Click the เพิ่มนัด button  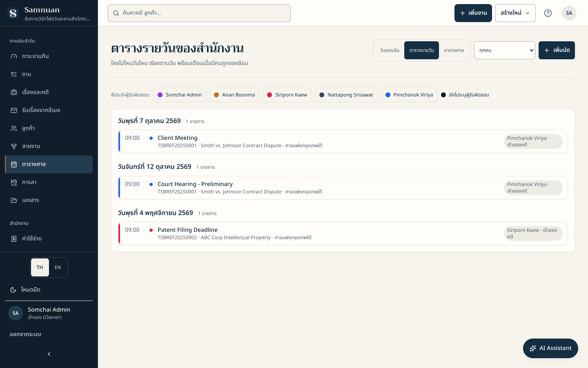point(556,50)
